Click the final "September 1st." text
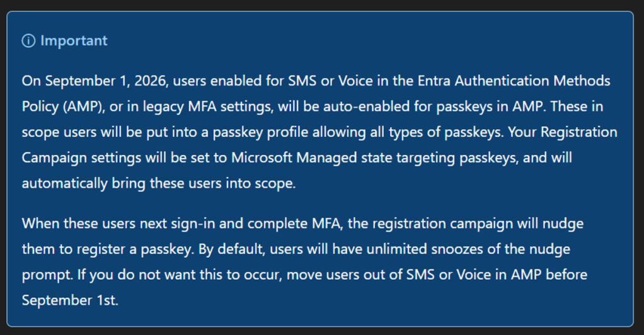The image size is (644, 335). 70,300
